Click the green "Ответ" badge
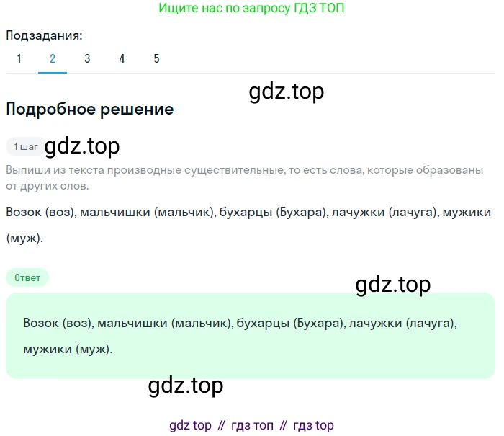This screenshot has height=436, width=504. [27, 277]
